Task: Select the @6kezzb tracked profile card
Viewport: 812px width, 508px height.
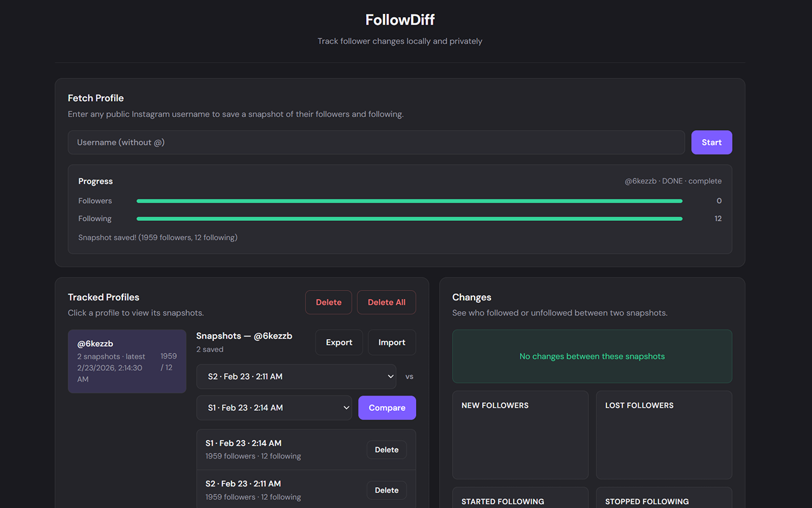Action: click(127, 361)
